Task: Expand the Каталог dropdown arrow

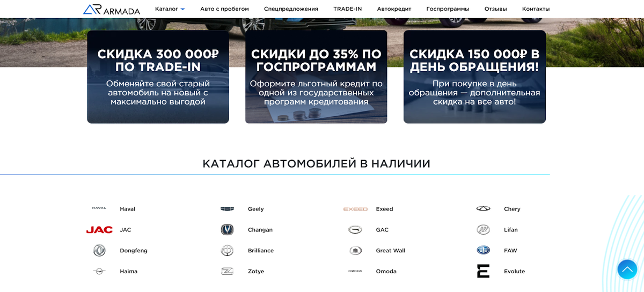Action: [x=182, y=10]
